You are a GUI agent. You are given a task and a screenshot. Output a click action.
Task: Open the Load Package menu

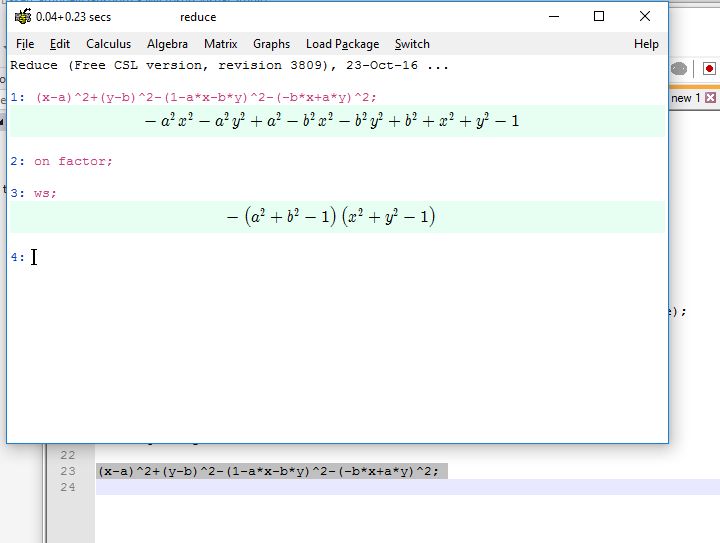pos(343,44)
